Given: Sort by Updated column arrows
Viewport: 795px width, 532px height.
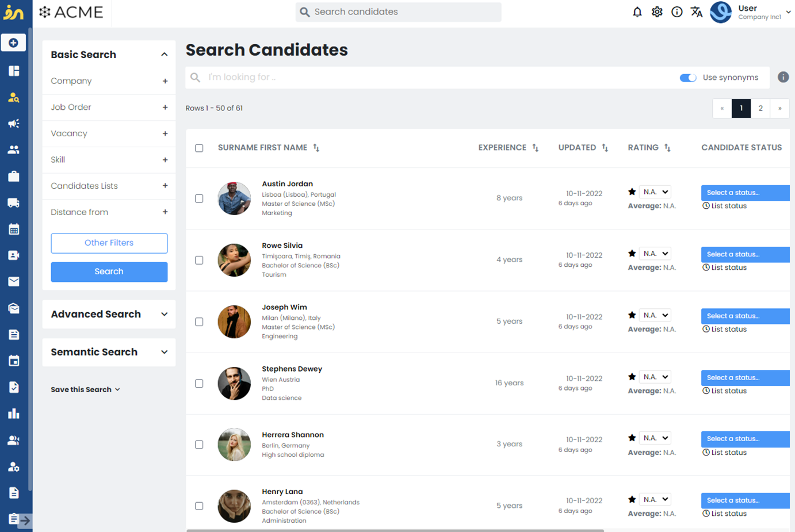Looking at the screenshot, I should [x=605, y=148].
